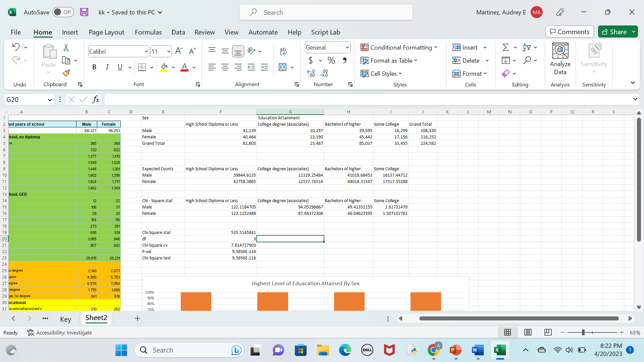Open the Analyze Data tool

tap(560, 59)
